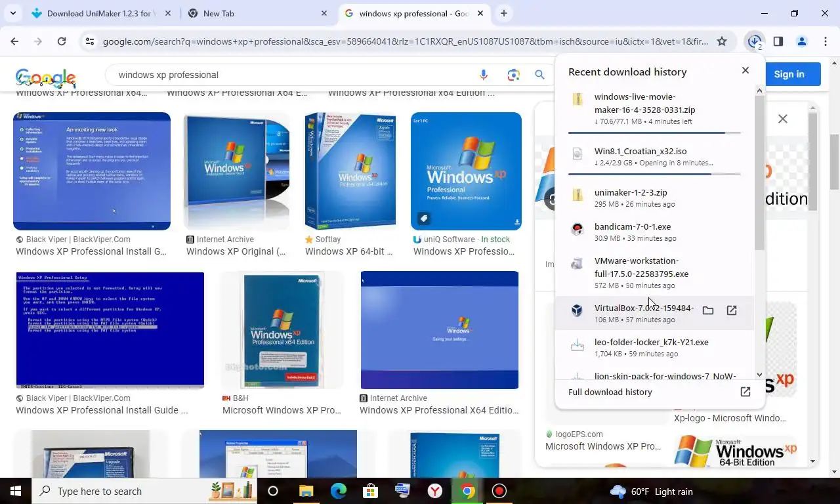Open uniQ Software Windows XP Professional thumbnail
Screen dimensions: 840x504
click(x=466, y=171)
